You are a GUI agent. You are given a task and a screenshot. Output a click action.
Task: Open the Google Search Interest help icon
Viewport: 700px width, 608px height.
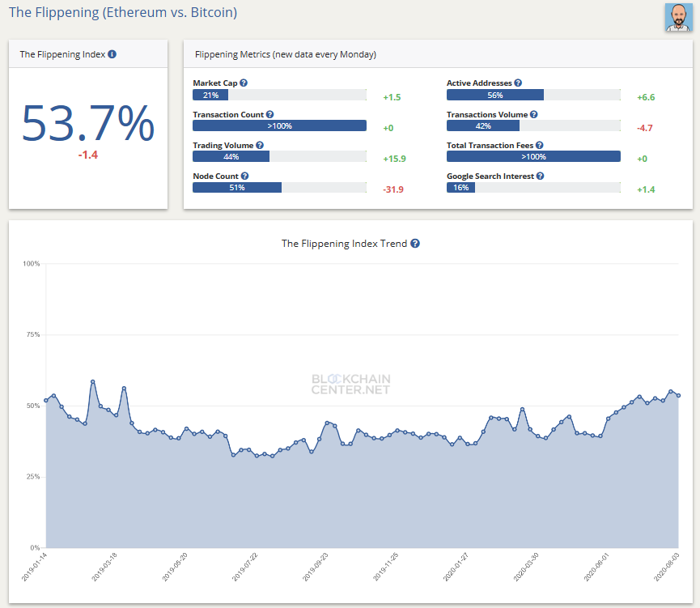click(x=540, y=176)
